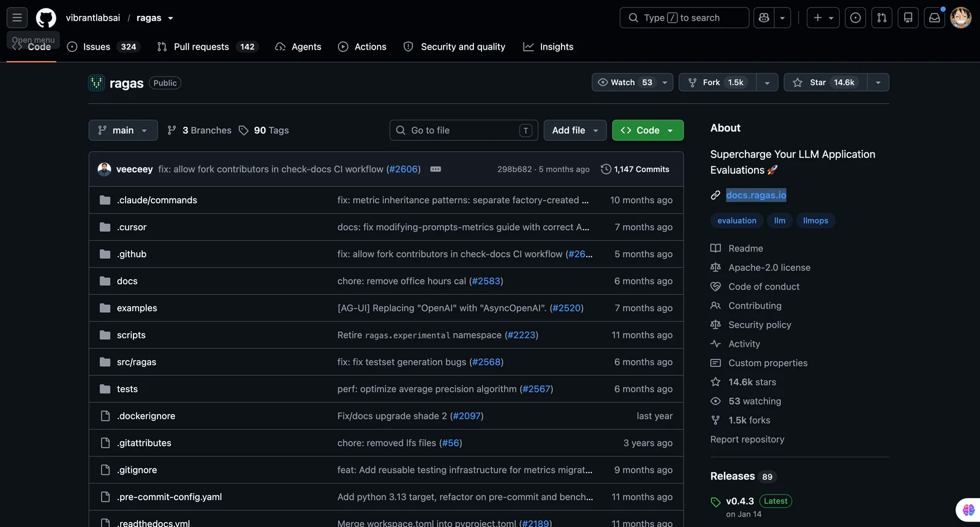Screen dimensions: 980x527
Task: Open the Actions tab
Action: pos(363,47)
